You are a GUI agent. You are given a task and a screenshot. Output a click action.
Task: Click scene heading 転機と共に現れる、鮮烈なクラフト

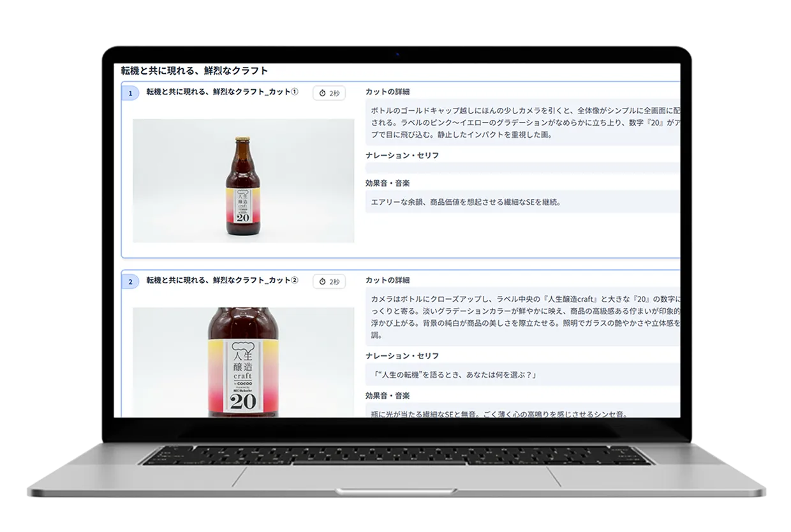(x=195, y=71)
